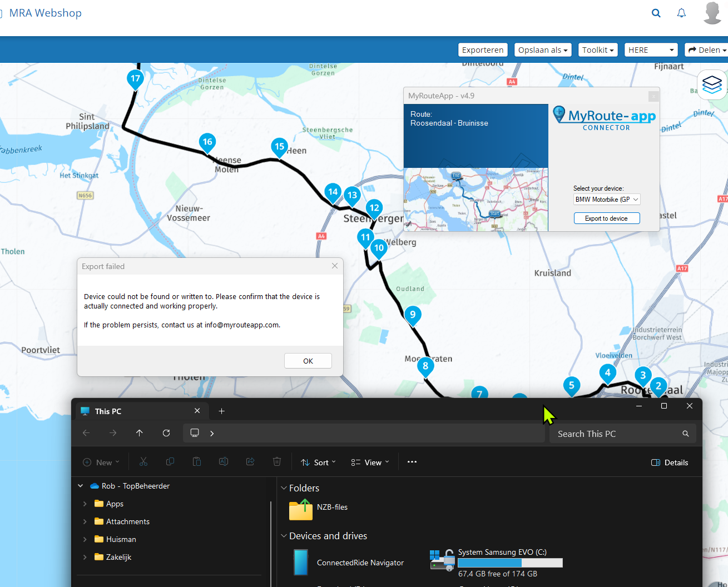728x587 pixels.
Task: Close the This PC tab
Action: (197, 411)
